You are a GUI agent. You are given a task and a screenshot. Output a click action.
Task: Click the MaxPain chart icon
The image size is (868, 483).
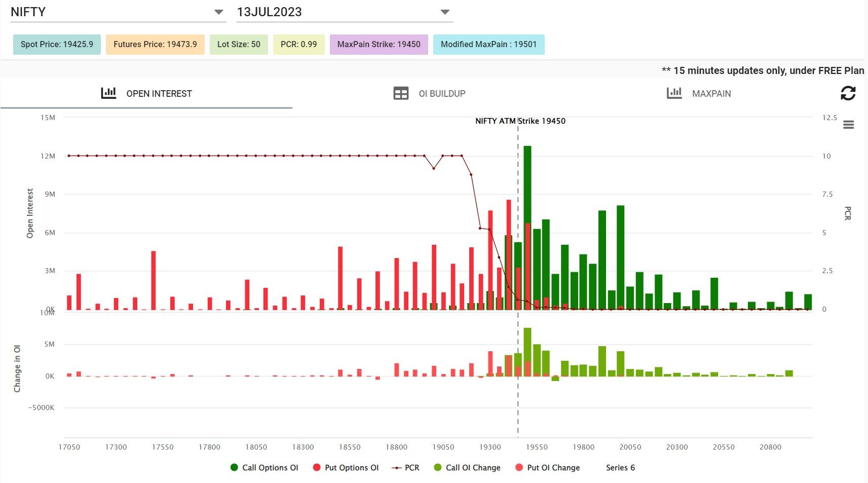pos(674,93)
